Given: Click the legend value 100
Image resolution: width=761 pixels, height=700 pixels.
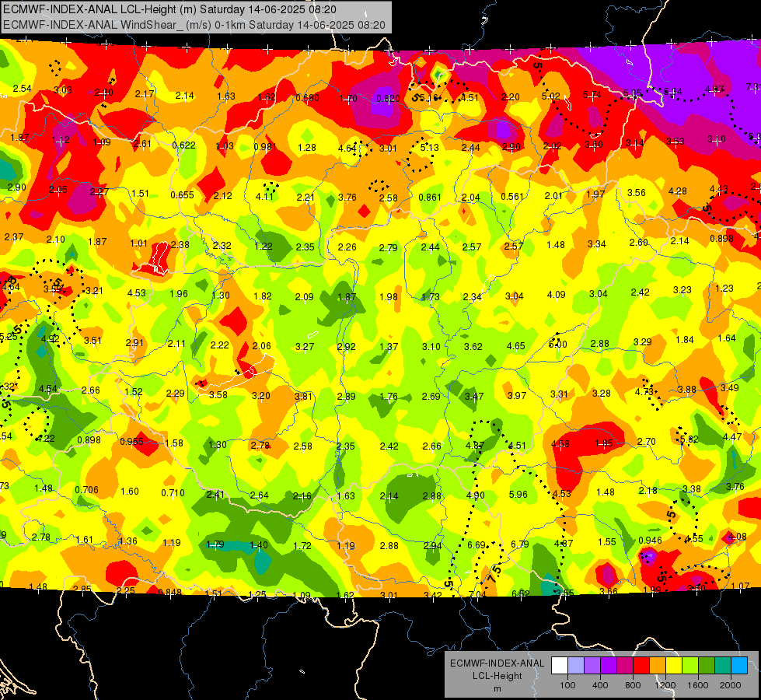Looking at the screenshot, I should point(567,685).
